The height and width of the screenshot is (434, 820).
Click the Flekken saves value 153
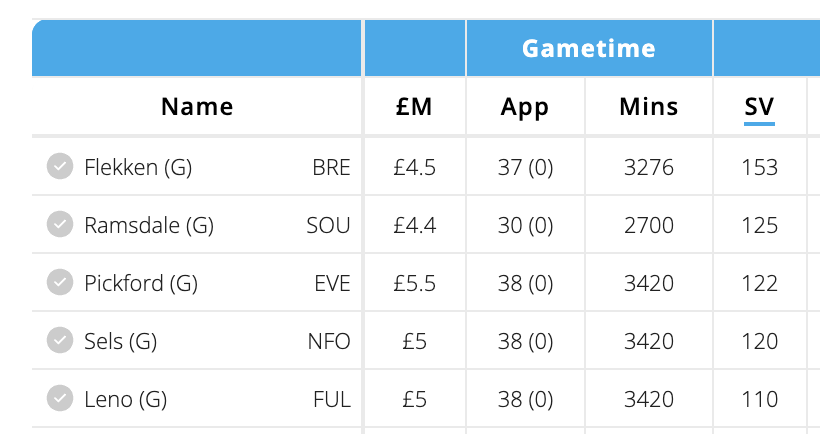[760, 167]
